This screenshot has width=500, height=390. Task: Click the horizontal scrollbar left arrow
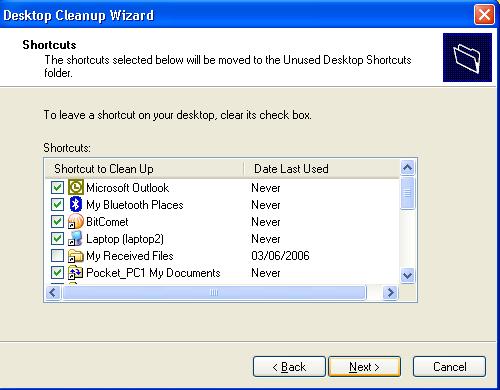53,293
